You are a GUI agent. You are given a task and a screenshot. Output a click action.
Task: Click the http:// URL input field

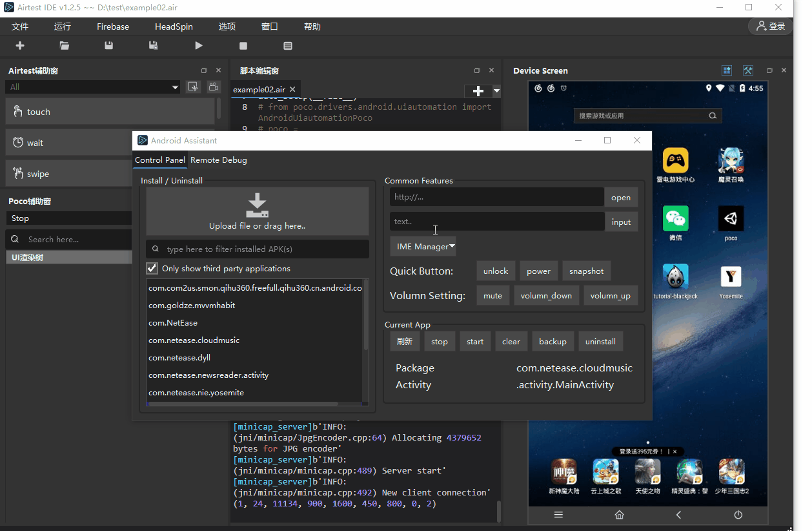pyautogui.click(x=497, y=197)
